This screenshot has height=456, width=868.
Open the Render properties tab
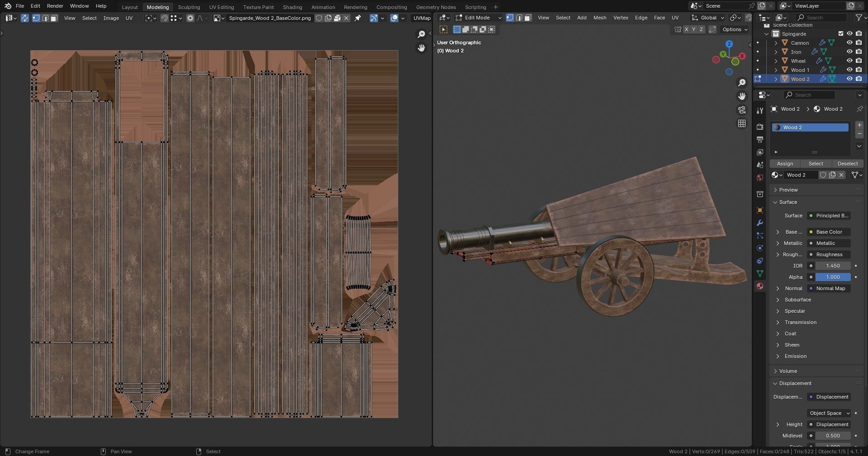point(760,127)
